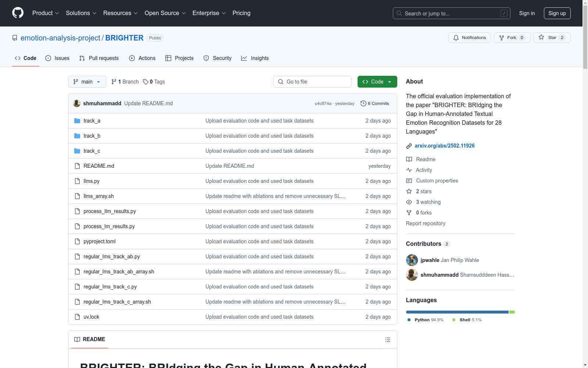The image size is (588, 368).
Task: Open the green Code dropdown button
Action: tap(377, 82)
